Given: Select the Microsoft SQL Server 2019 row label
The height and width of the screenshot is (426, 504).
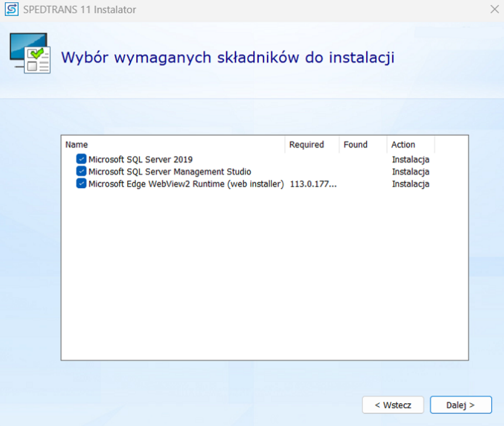Looking at the screenshot, I should [140, 160].
